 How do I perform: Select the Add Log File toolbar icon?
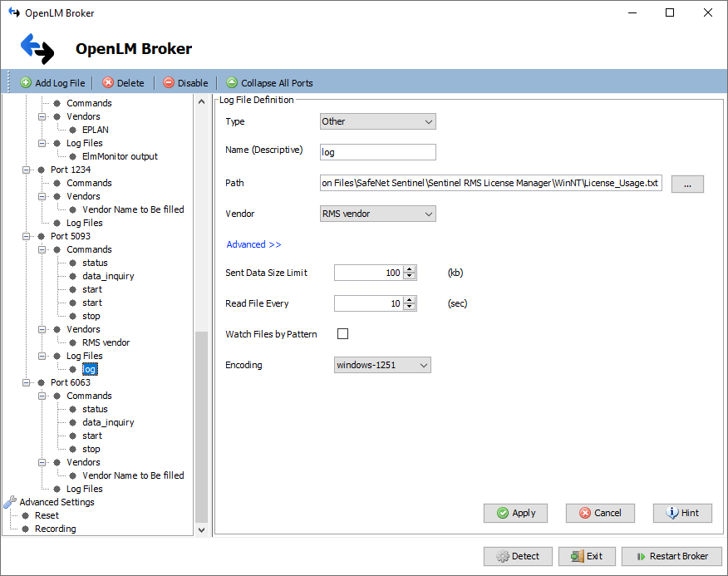coord(25,82)
